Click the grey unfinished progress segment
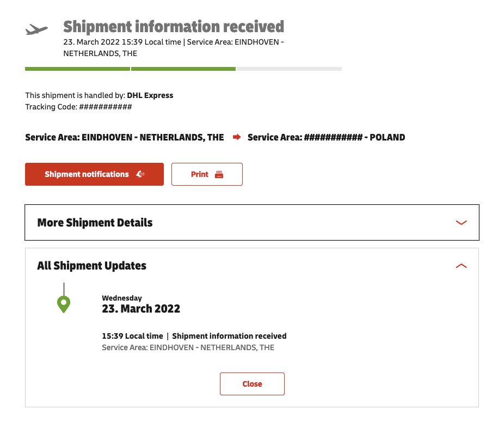This screenshot has height=434, width=504. pyautogui.click(x=289, y=69)
